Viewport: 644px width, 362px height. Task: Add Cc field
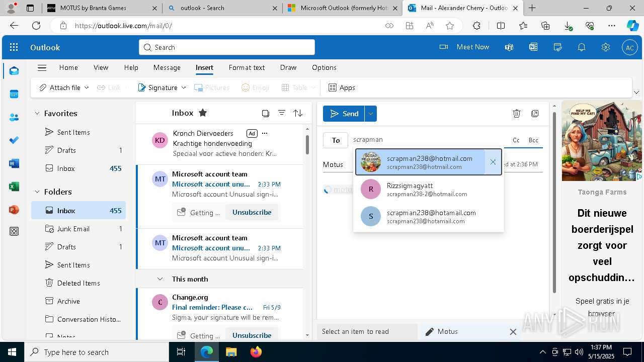click(516, 140)
